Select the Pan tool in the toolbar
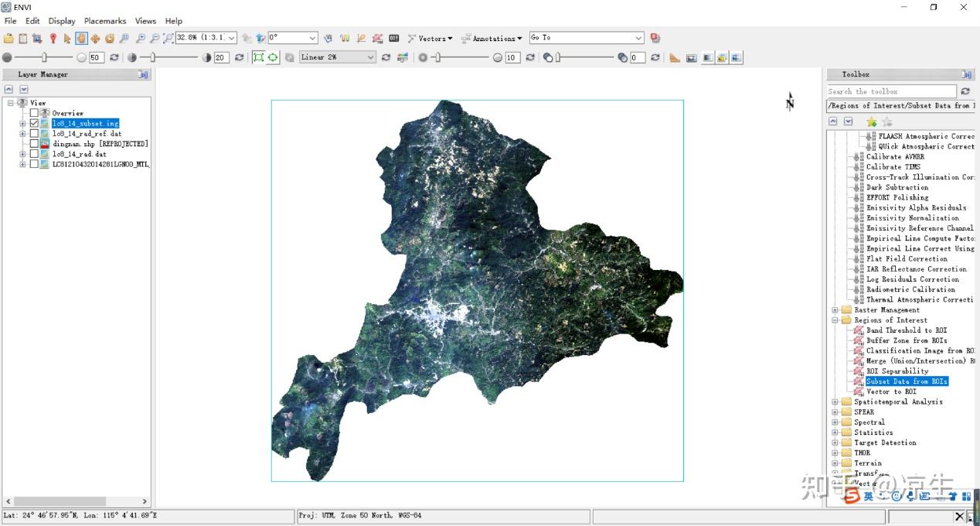Screen dimensions: 980x526 pyautogui.click(x=80, y=37)
